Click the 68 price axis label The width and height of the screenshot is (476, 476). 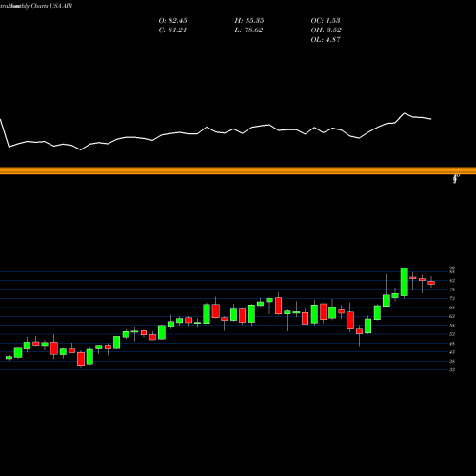click(452, 307)
